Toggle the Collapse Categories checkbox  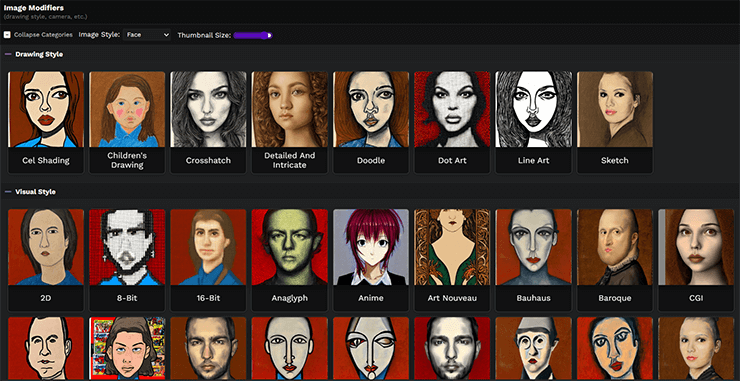7,35
